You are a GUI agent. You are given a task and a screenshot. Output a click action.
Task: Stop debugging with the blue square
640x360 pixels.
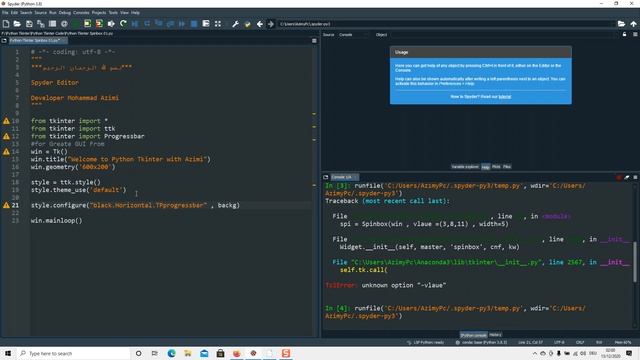click(194, 24)
